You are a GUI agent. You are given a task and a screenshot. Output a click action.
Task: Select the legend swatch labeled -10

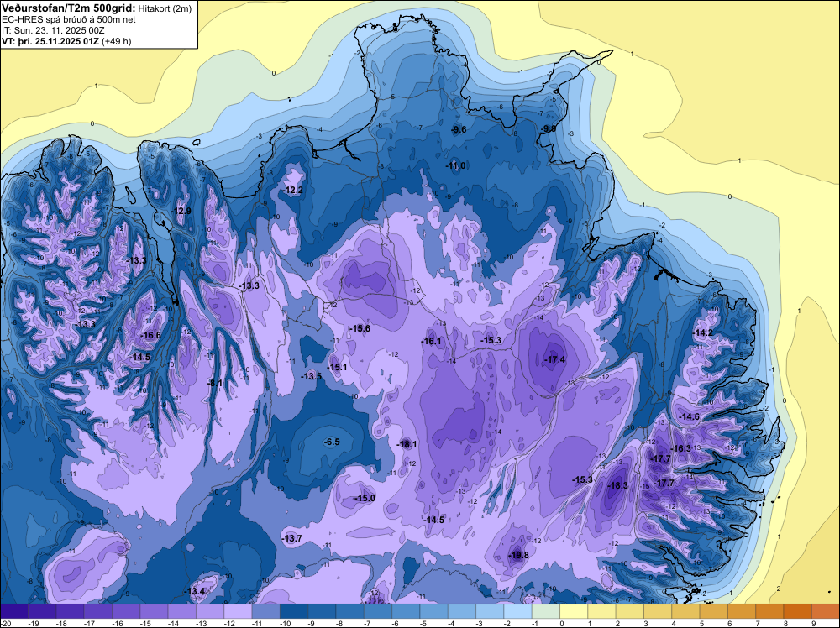[x=294, y=611]
